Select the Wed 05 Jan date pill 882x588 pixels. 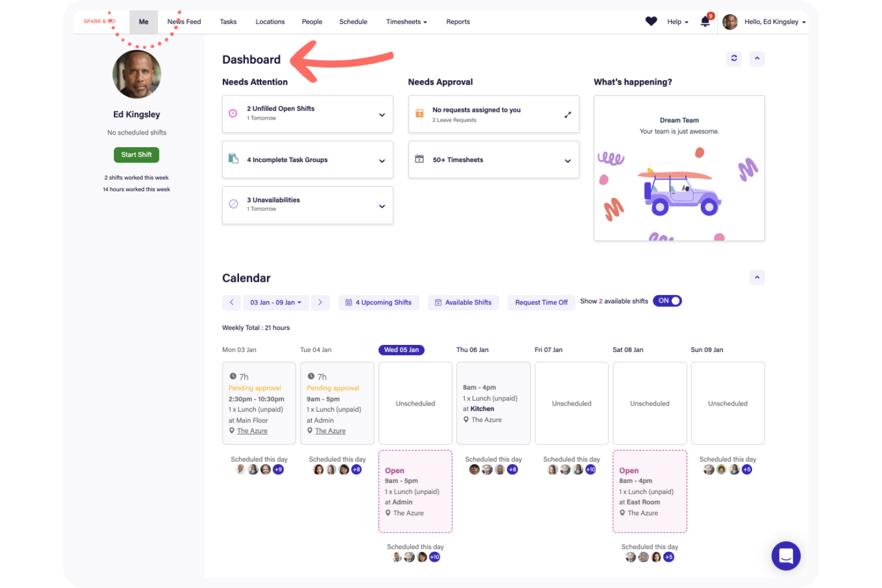(x=401, y=350)
